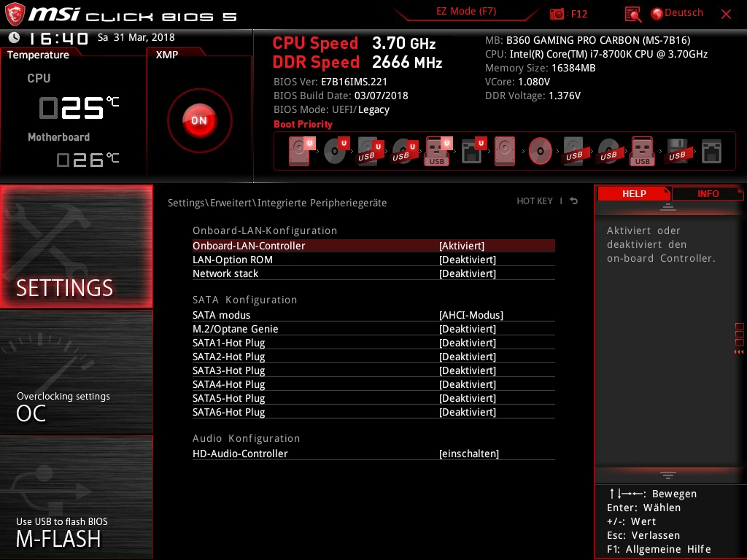Select the legacy network boot device icon

(x=711, y=151)
